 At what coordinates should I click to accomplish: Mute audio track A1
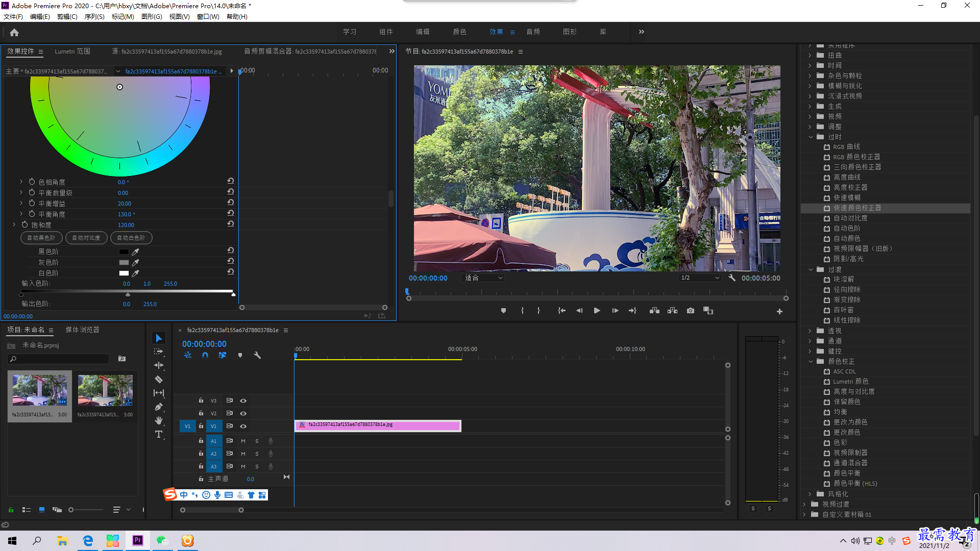pos(243,441)
